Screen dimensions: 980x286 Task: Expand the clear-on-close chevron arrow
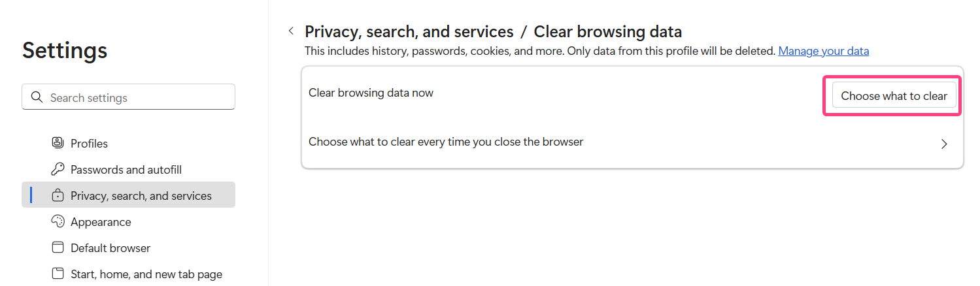(943, 144)
